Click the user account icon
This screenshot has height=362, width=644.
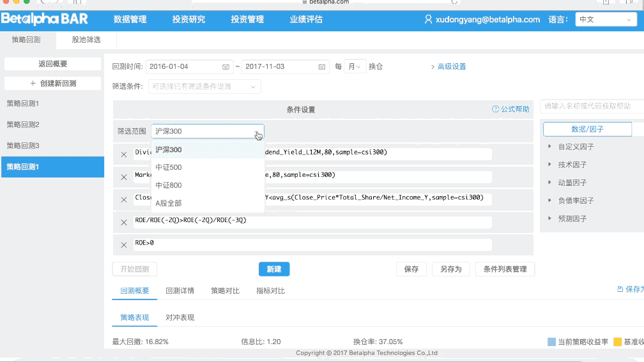click(428, 19)
